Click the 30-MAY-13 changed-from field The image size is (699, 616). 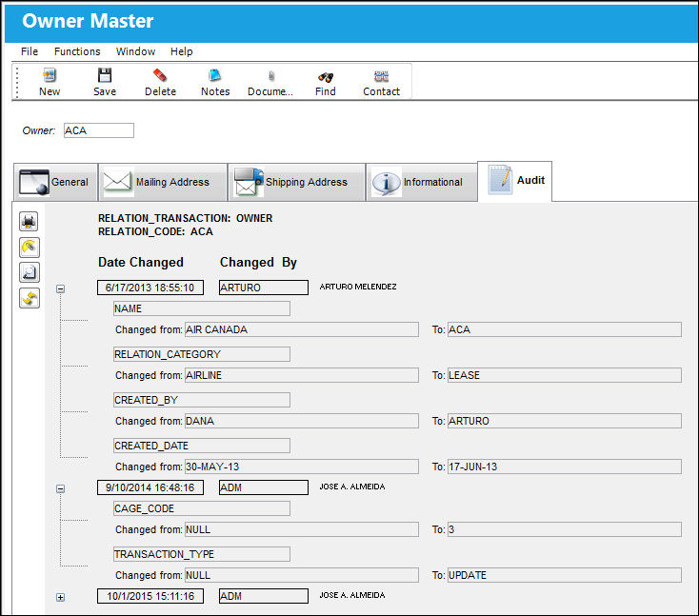click(301, 467)
